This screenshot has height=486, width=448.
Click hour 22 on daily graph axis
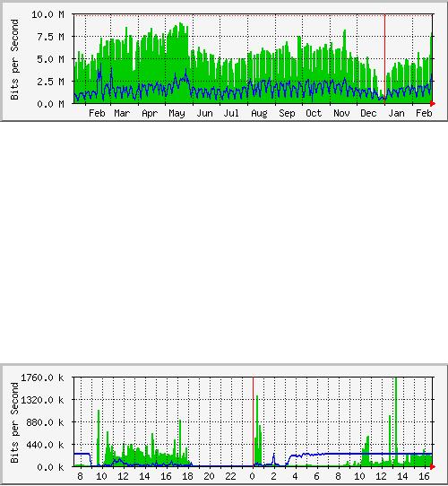(x=230, y=476)
